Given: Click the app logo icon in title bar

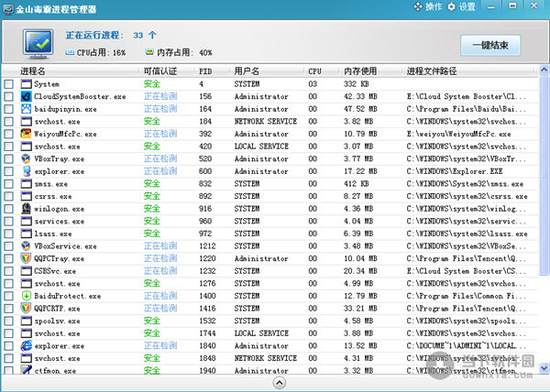Looking at the screenshot, I should pyautogui.click(x=8, y=9).
